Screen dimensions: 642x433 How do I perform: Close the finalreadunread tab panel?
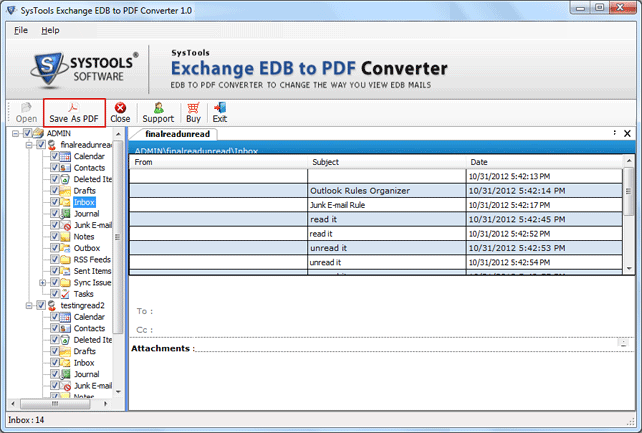pos(627,133)
